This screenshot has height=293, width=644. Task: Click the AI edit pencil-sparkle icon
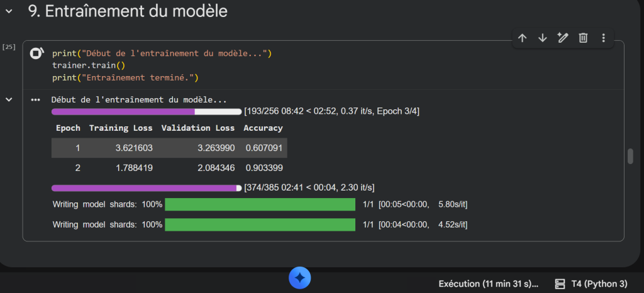[563, 38]
